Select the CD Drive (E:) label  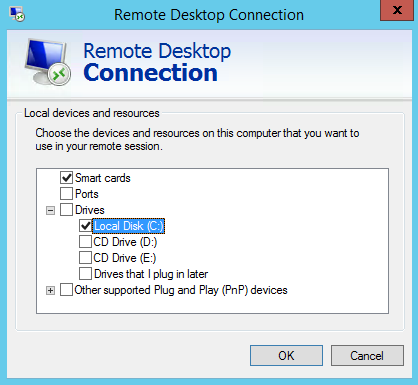pos(125,258)
